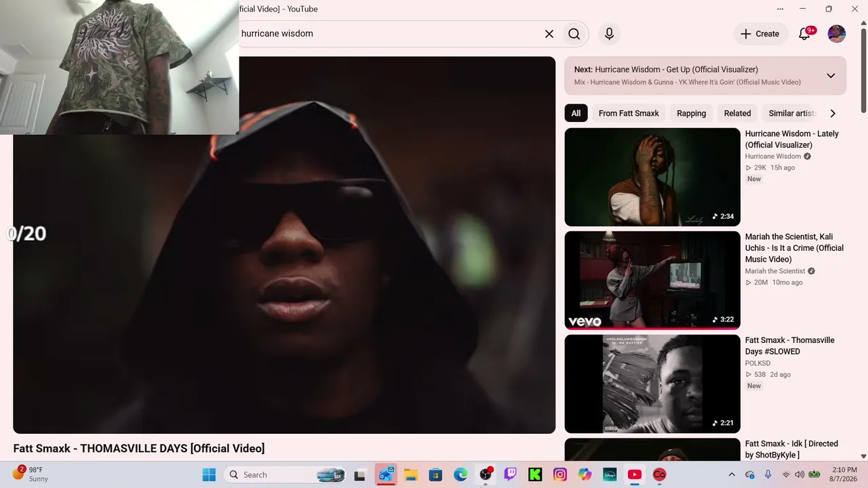868x488 pixels.
Task: Visit the POLKSD channel link
Action: [x=757, y=363]
